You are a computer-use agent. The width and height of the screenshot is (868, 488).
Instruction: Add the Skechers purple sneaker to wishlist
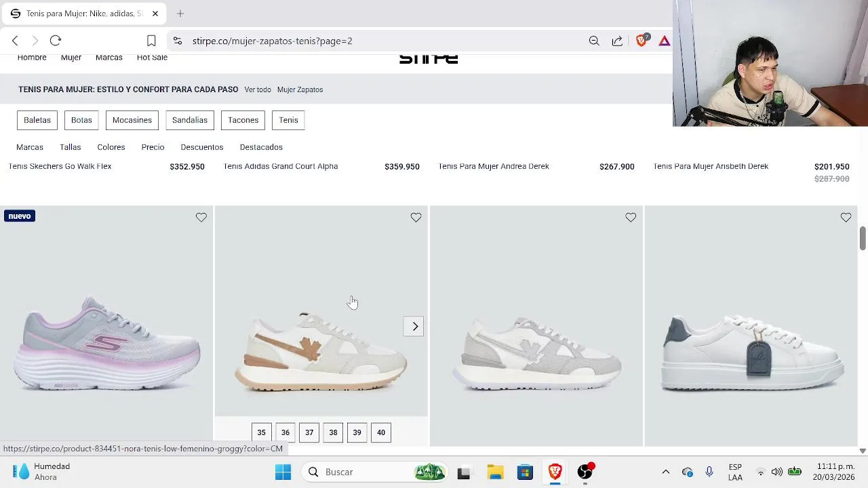[x=201, y=218]
